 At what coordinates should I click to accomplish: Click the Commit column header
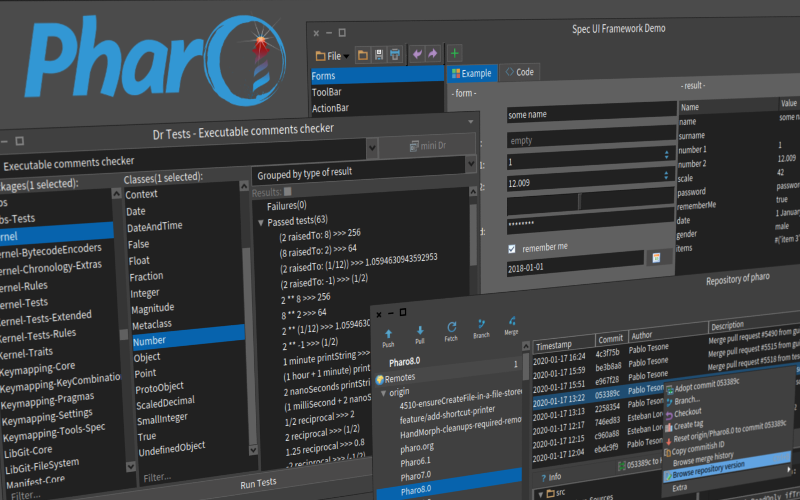(610, 339)
